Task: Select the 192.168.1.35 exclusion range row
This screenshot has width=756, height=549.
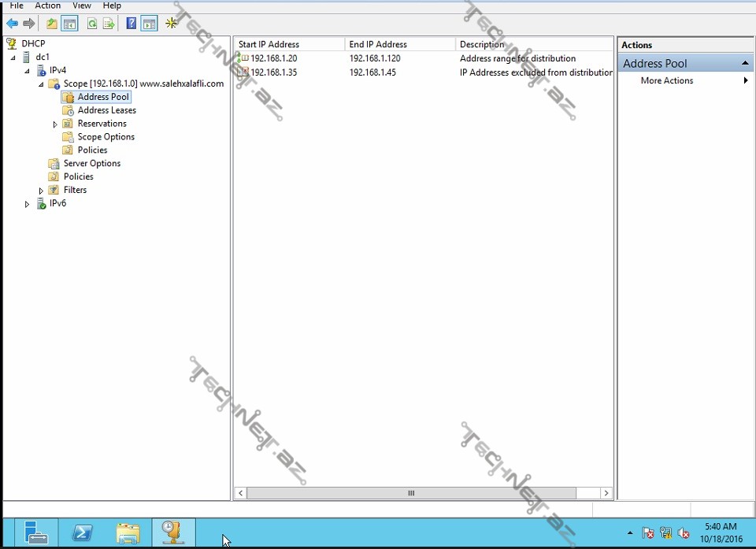Action: (x=273, y=72)
